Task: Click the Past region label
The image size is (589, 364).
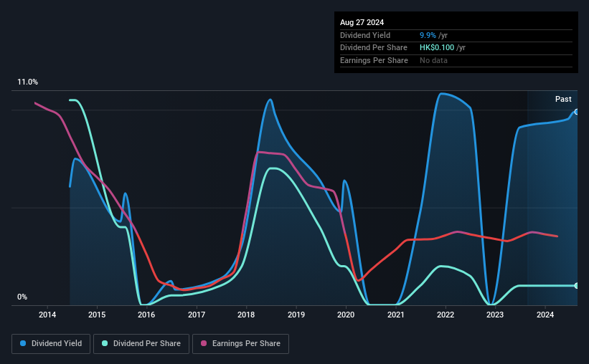Action: pyautogui.click(x=563, y=99)
